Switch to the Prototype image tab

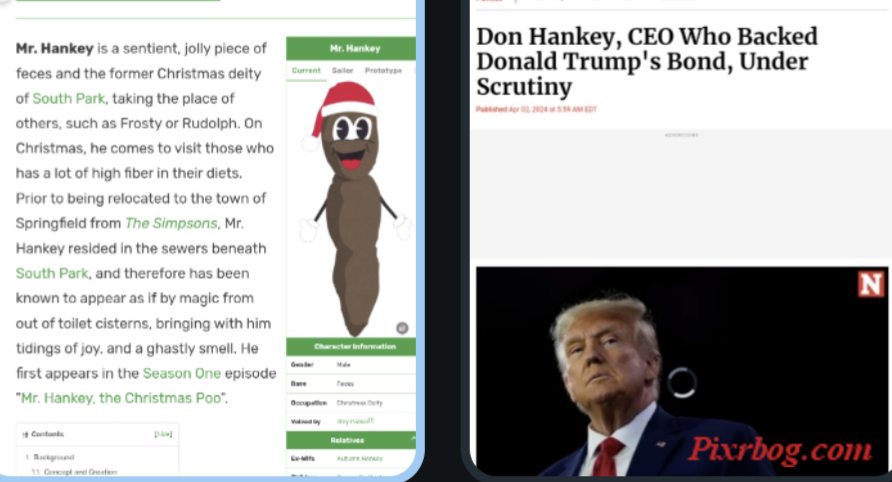pyautogui.click(x=383, y=71)
